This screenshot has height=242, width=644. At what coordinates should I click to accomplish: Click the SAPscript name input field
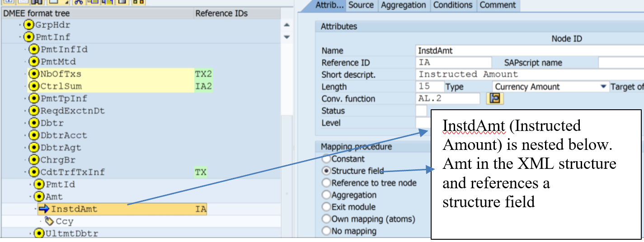tap(621, 62)
